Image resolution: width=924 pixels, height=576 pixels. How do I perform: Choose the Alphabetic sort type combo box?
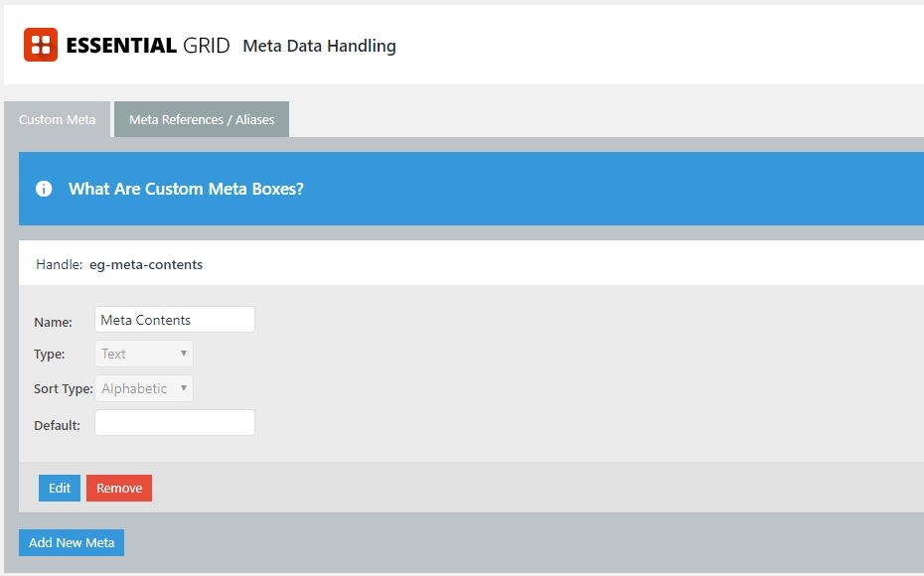pyautogui.click(x=144, y=388)
